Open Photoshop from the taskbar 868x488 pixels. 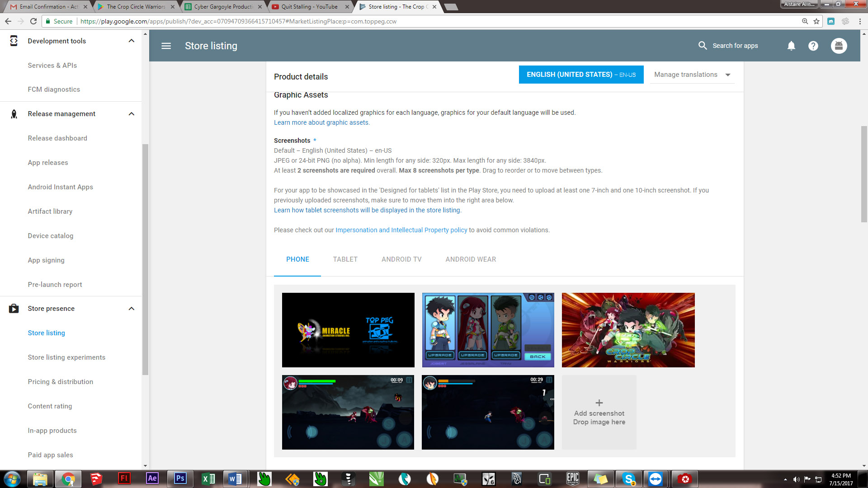coord(180,479)
